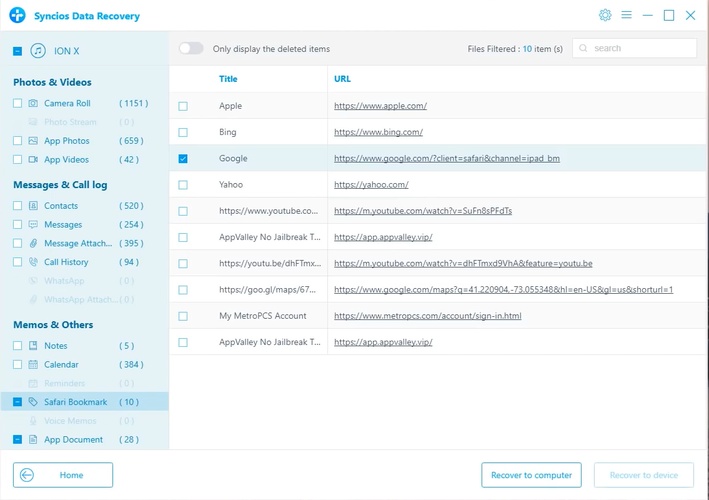
Task: Click the https://youtu.be/dhFTmx... title
Action: coord(270,263)
